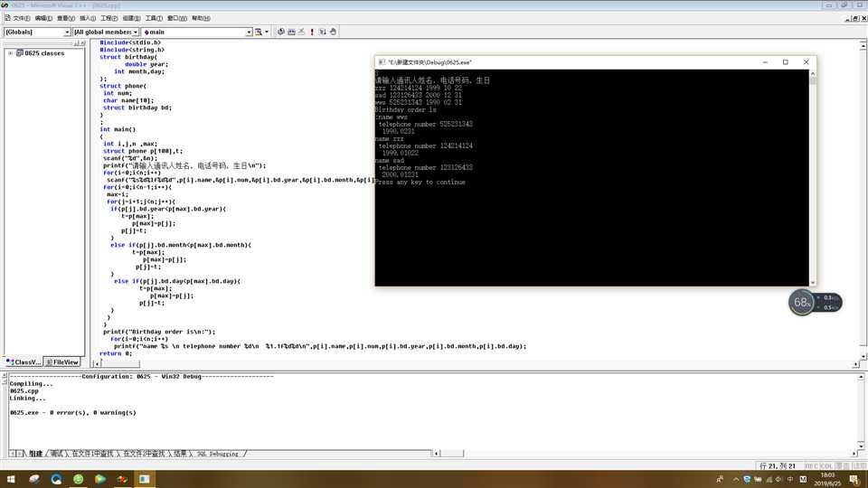Image resolution: width=868 pixels, height=488 pixels.
Task: Switch to the ClassView tab
Action: [24, 362]
